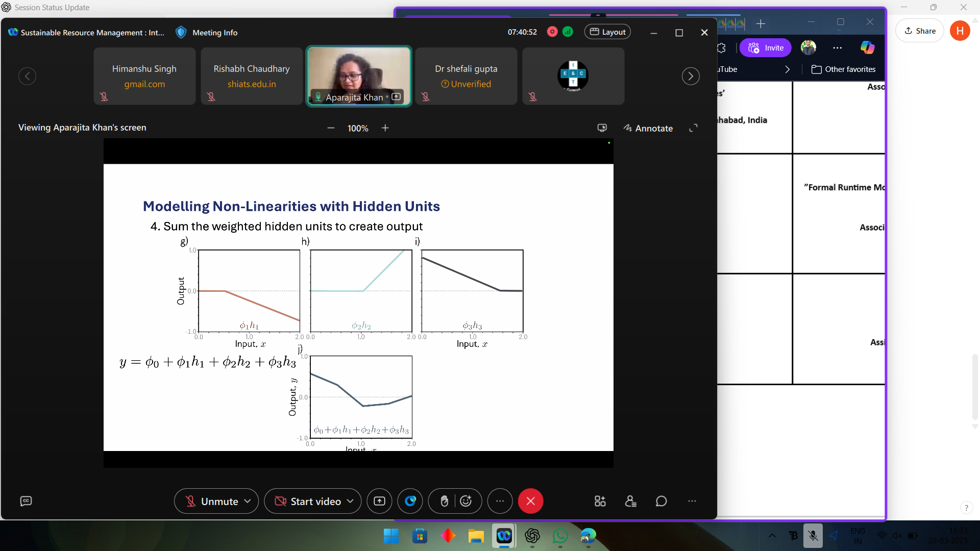Click the help question mark icon
The image size is (980, 551).
click(966, 508)
